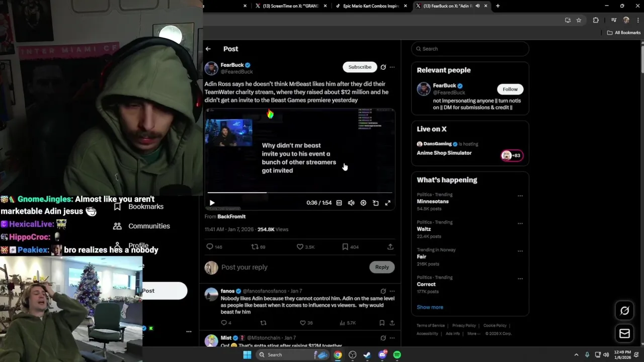This screenshot has height=362, width=644.
Task: Open the Messages floating button
Action: pyautogui.click(x=624, y=333)
